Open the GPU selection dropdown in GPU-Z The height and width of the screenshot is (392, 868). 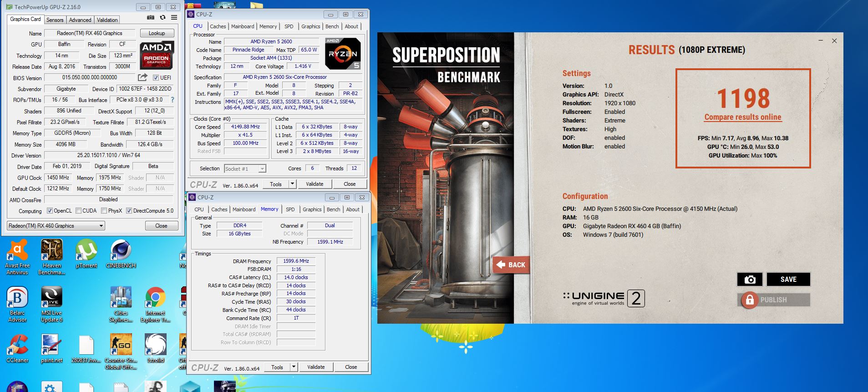click(56, 226)
